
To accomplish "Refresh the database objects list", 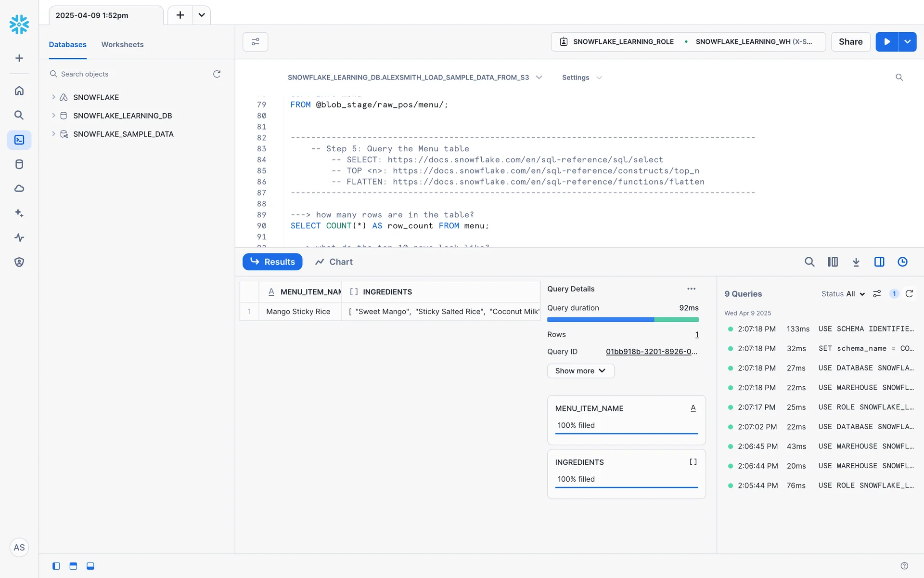I will pos(217,74).
